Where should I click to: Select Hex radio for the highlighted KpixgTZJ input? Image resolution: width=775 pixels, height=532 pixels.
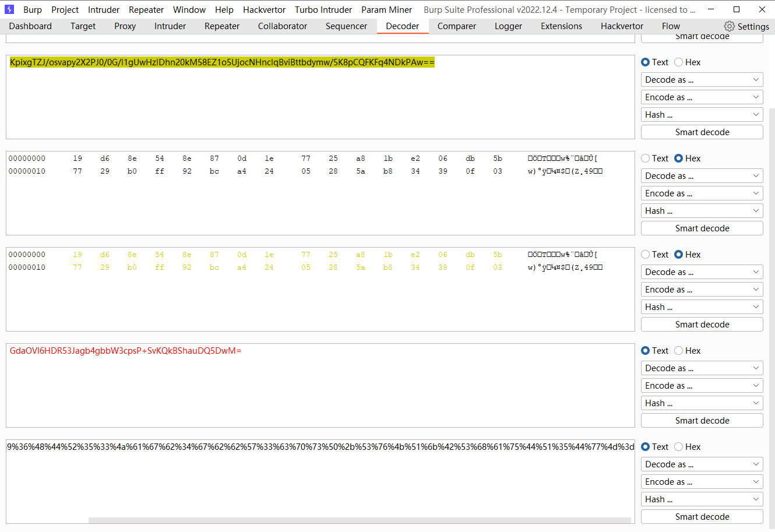(x=678, y=62)
